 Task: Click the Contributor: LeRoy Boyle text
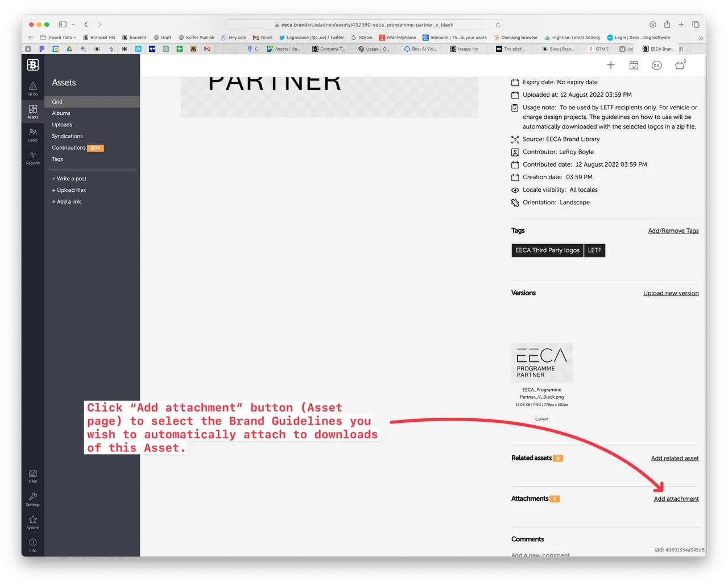click(559, 152)
